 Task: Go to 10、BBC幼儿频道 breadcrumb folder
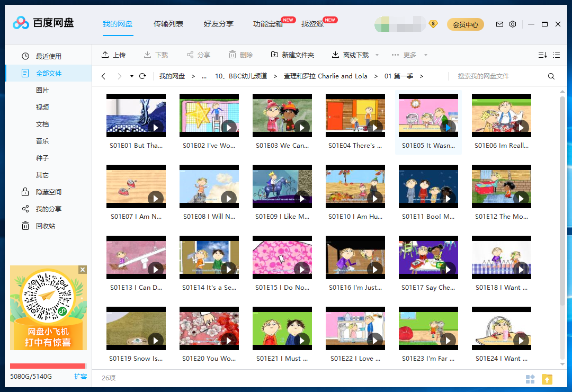pos(241,76)
